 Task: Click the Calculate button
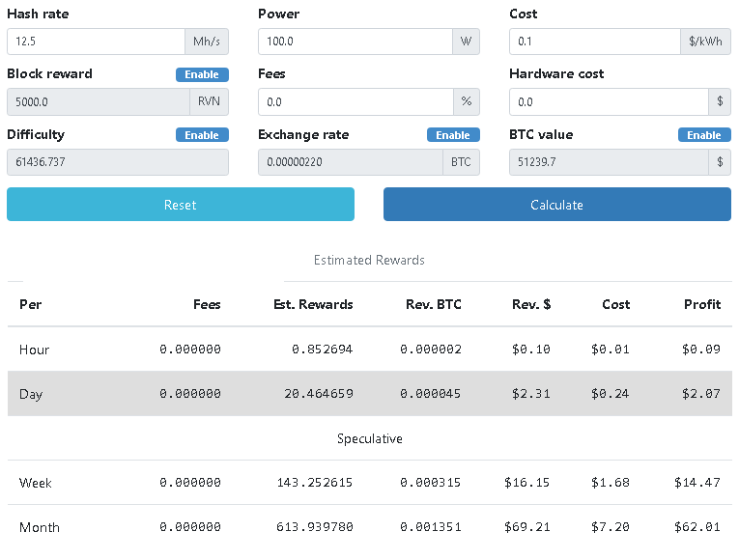557,205
